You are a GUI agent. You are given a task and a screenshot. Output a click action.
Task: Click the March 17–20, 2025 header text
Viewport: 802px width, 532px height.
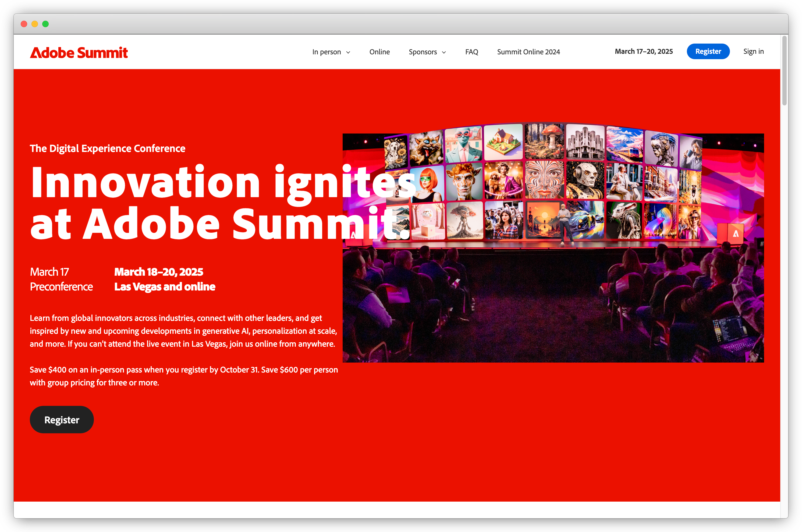(644, 51)
